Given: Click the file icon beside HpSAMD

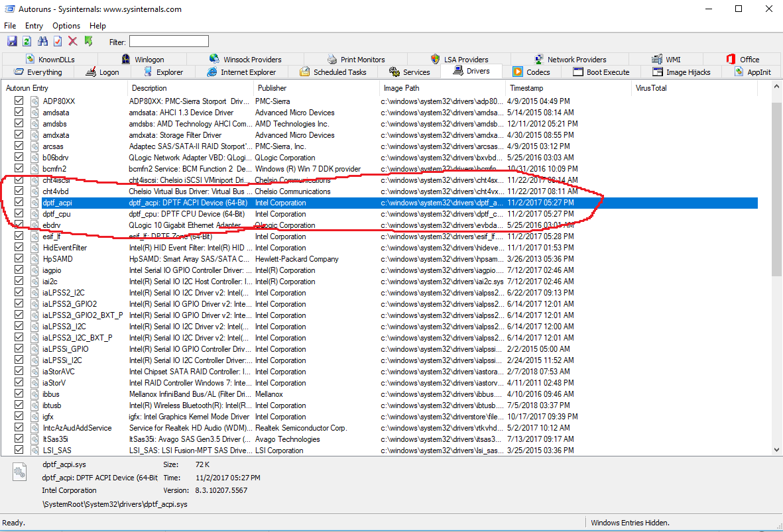Looking at the screenshot, I should (34, 259).
